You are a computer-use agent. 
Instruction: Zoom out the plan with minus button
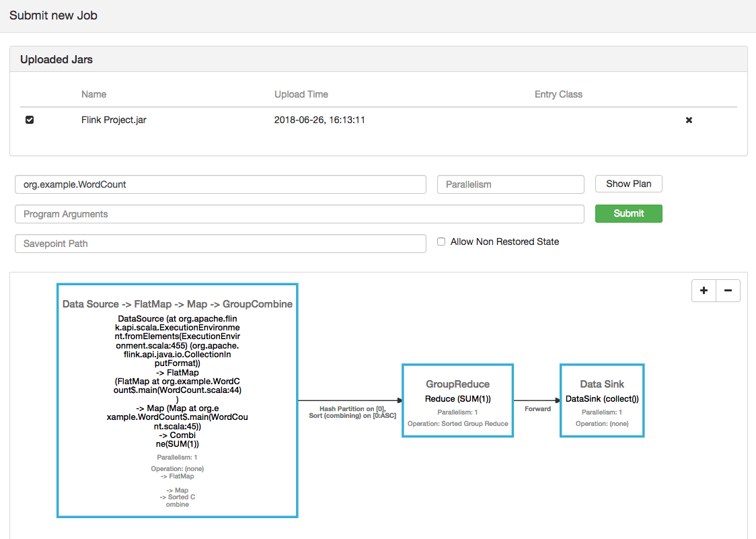[728, 291]
